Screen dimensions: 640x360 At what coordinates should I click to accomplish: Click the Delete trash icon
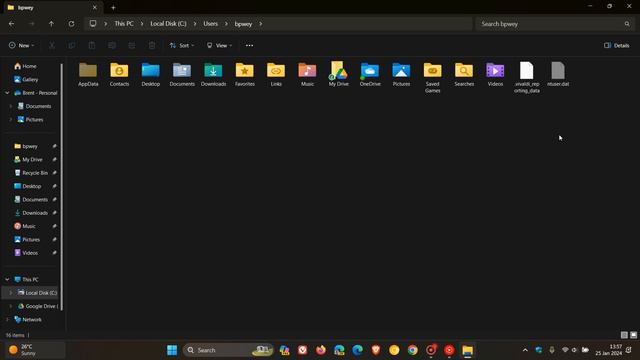(x=152, y=45)
